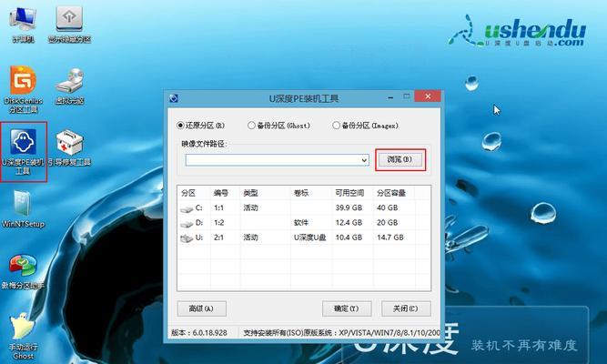Maximize the U深度PE装机工具 window
This screenshot has height=364, width=607.
pyautogui.click(x=407, y=96)
